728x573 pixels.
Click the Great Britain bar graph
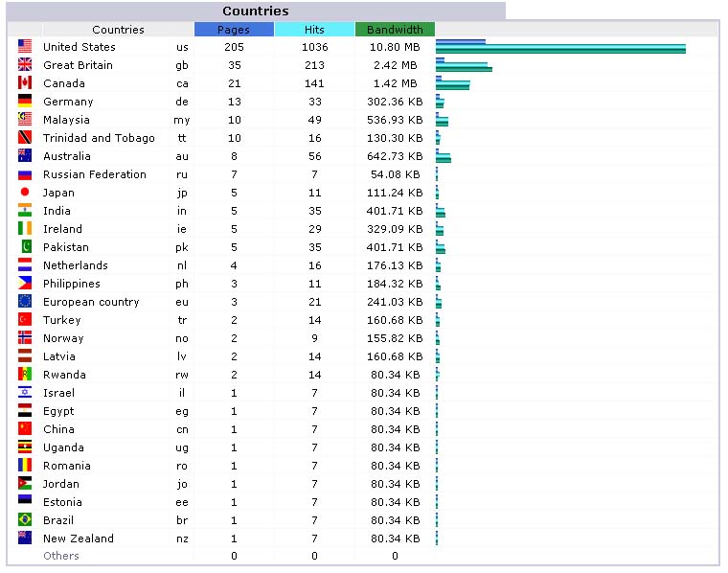click(464, 64)
